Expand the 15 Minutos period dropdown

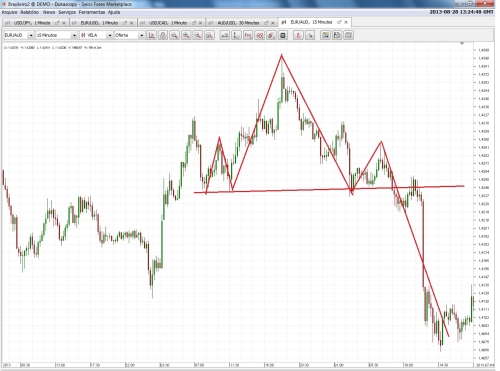coord(74,35)
